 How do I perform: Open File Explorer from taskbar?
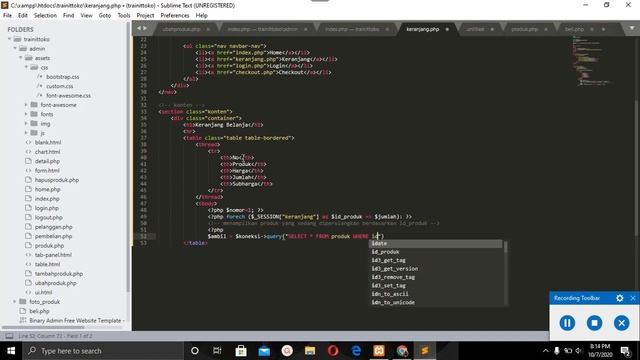click(310, 351)
